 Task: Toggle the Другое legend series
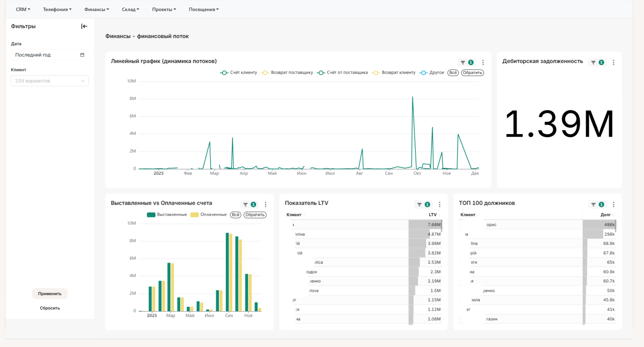pyautogui.click(x=432, y=72)
